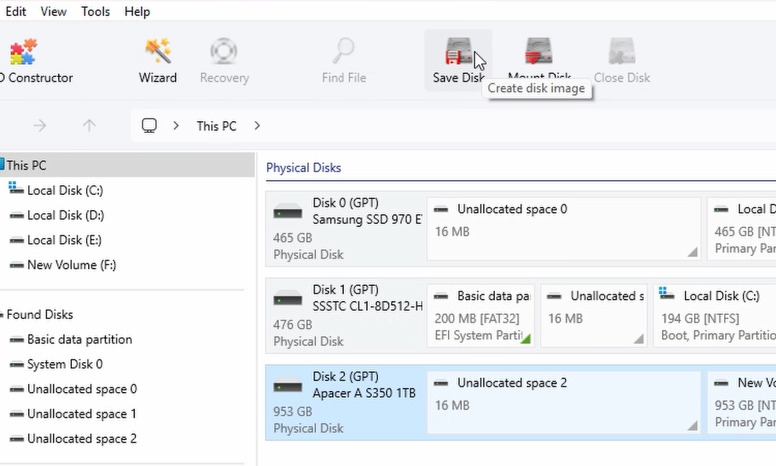Open the Help menu
The height and width of the screenshot is (466, 776).
[137, 11]
